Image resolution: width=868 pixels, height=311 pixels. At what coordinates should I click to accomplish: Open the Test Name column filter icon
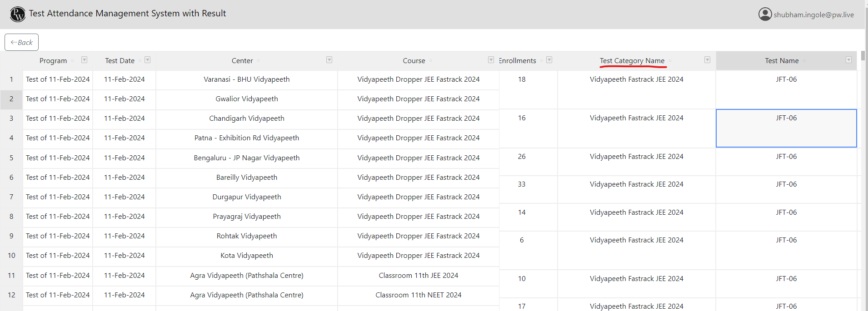click(848, 60)
